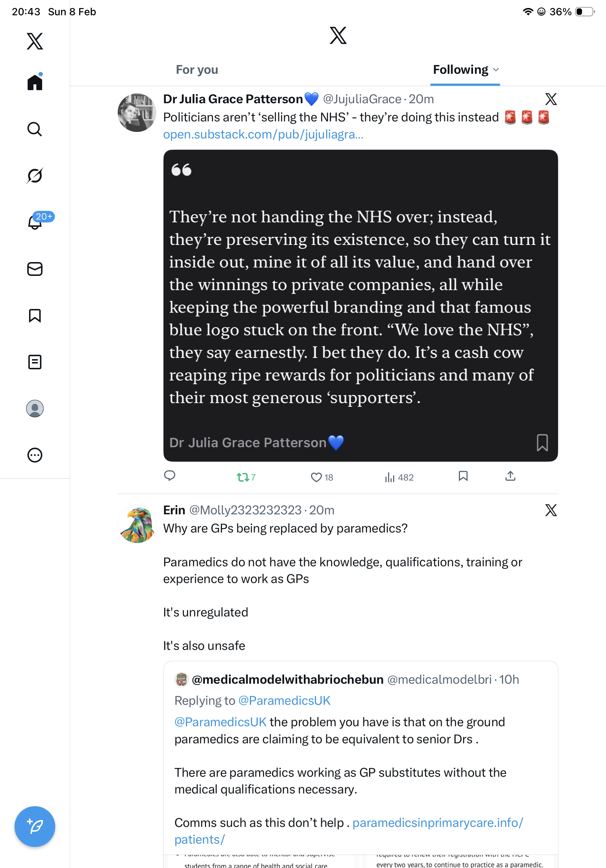This screenshot has width=606, height=868.
Task: Open the More options circle icon
Action: pos(35,455)
